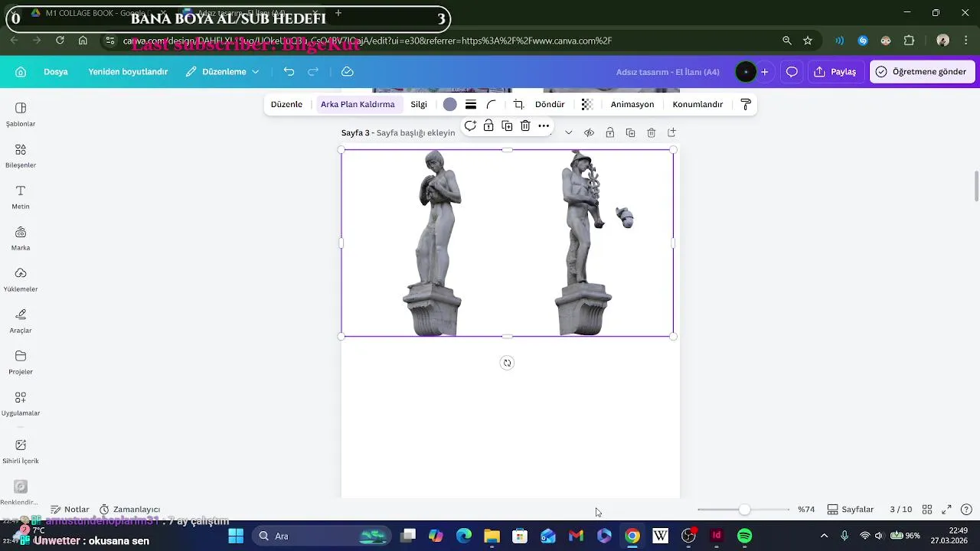Viewport: 980px width, 551px height.
Task: Duplicate the selected element
Action: [507, 126]
